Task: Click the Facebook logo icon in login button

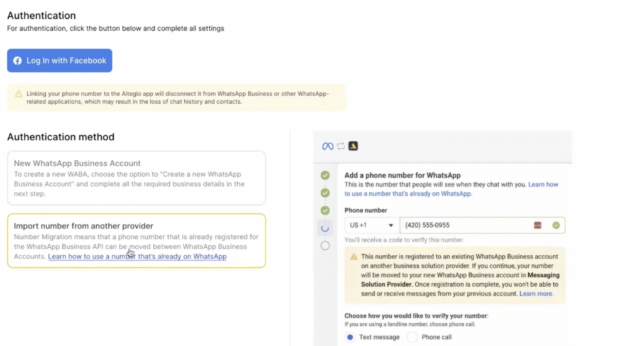Action: (x=17, y=61)
